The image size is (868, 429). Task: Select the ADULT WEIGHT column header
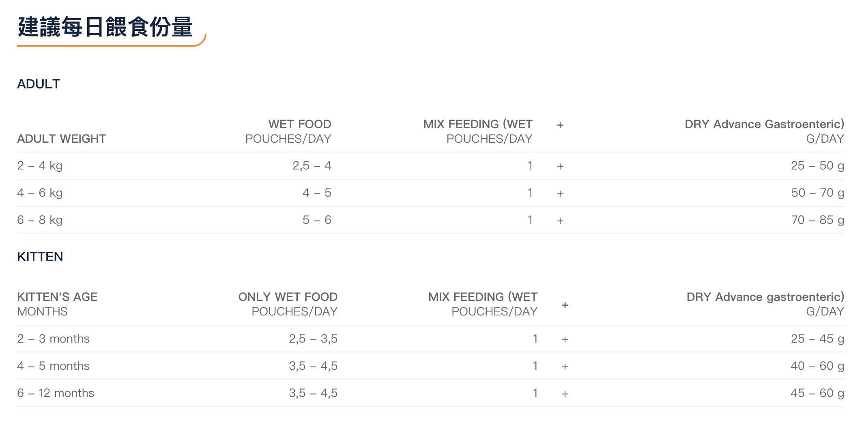pyautogui.click(x=61, y=139)
